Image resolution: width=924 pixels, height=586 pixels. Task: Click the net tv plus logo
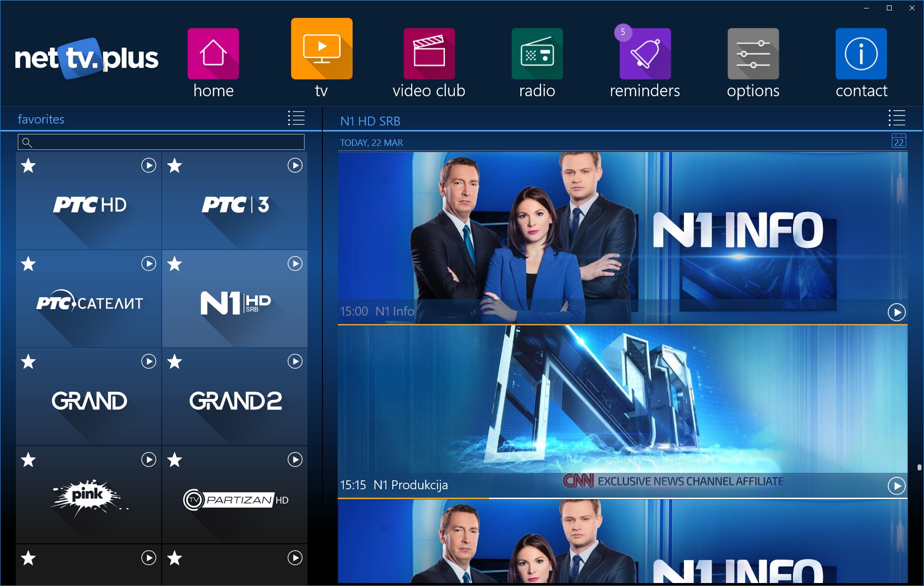pyautogui.click(x=86, y=59)
